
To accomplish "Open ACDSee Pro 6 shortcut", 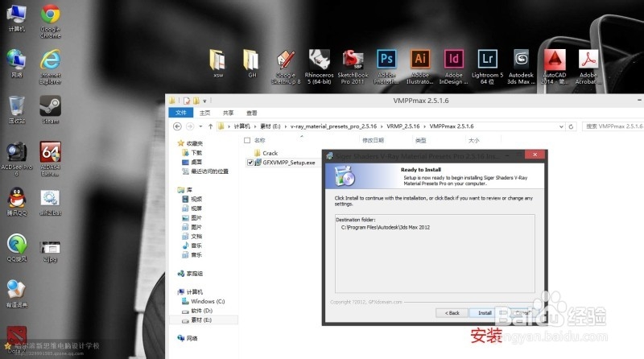I will tap(16, 159).
